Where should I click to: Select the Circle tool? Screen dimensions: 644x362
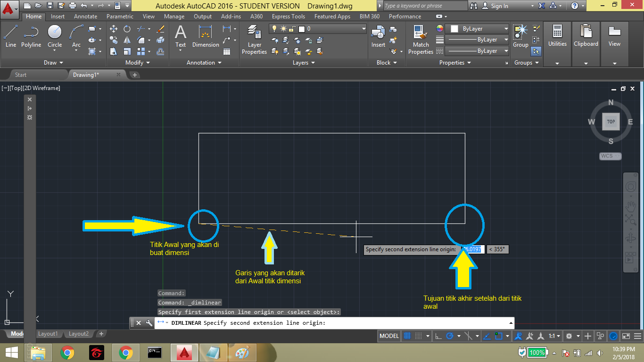click(x=54, y=33)
